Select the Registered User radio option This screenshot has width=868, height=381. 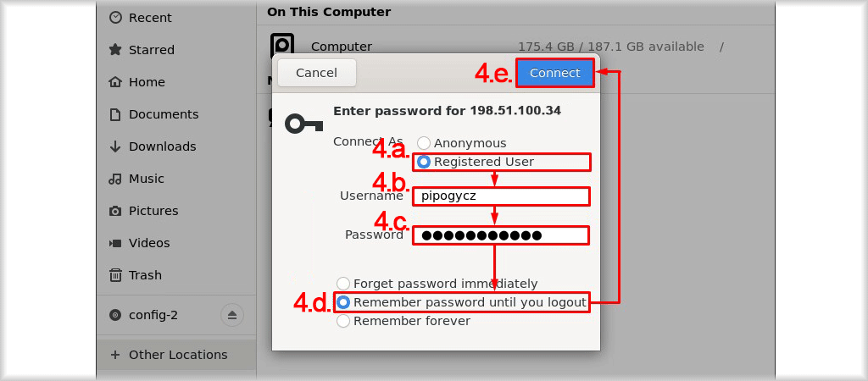coord(424,162)
